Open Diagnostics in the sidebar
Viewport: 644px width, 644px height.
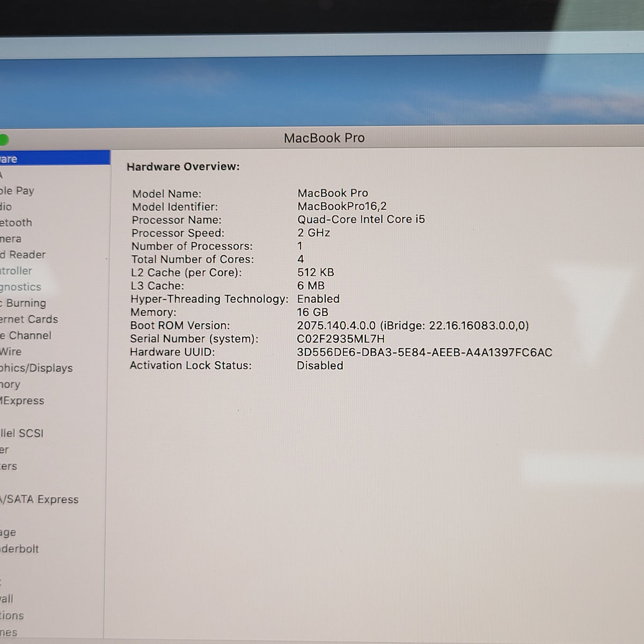tap(20, 287)
